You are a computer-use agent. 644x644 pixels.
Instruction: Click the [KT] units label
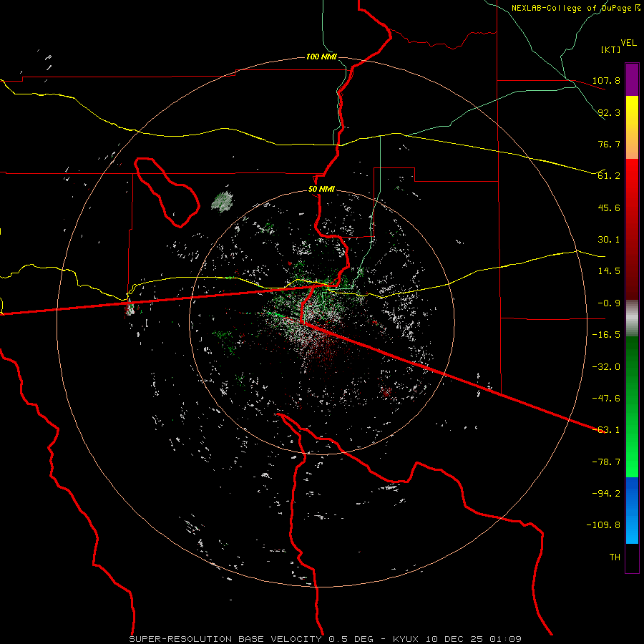click(610, 49)
